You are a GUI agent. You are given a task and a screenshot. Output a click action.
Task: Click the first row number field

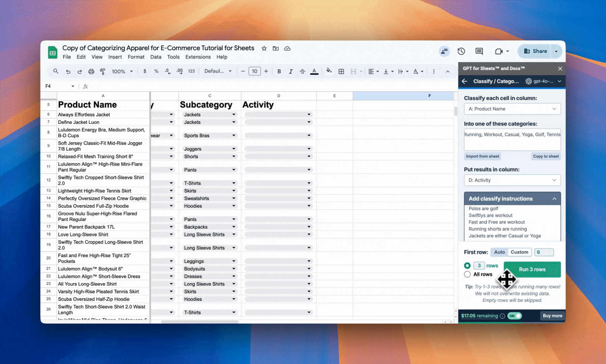(544, 252)
